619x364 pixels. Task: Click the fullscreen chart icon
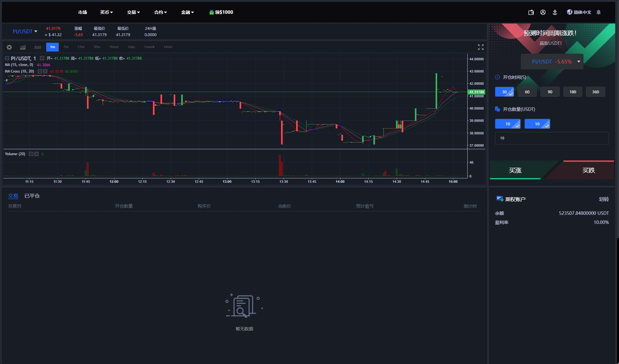pos(481,47)
